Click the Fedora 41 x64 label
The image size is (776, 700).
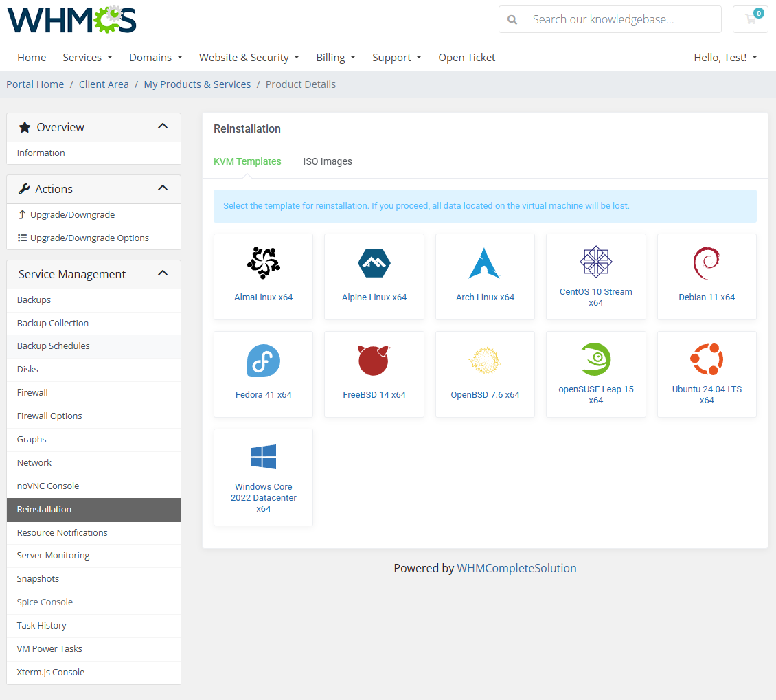coord(263,394)
